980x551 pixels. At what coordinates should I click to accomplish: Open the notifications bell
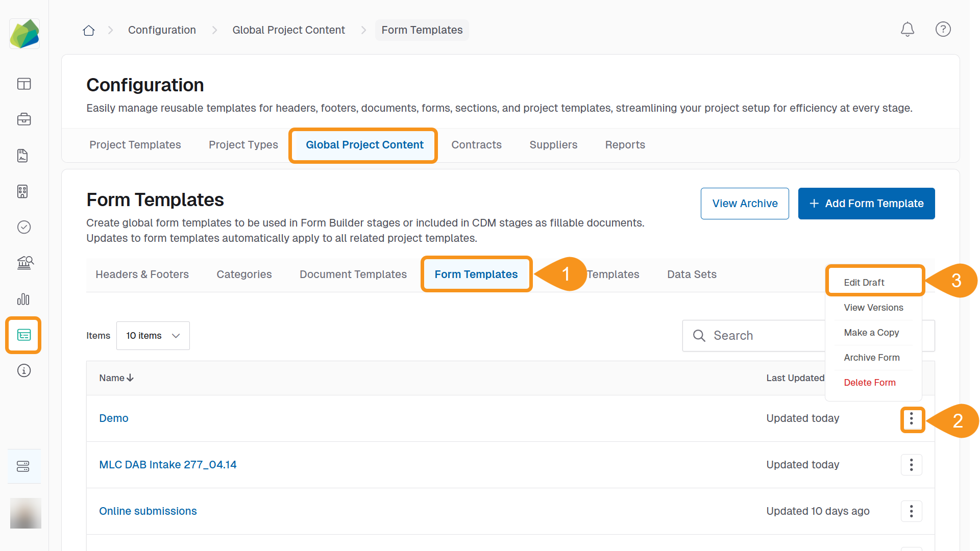click(907, 30)
